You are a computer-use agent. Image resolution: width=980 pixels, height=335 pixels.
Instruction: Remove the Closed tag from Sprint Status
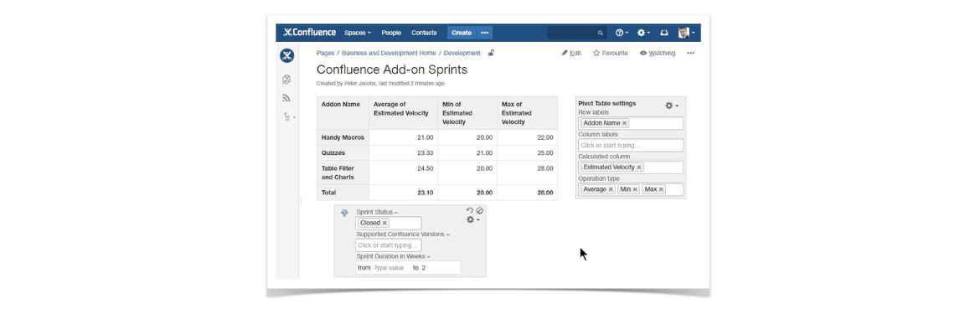click(x=384, y=224)
